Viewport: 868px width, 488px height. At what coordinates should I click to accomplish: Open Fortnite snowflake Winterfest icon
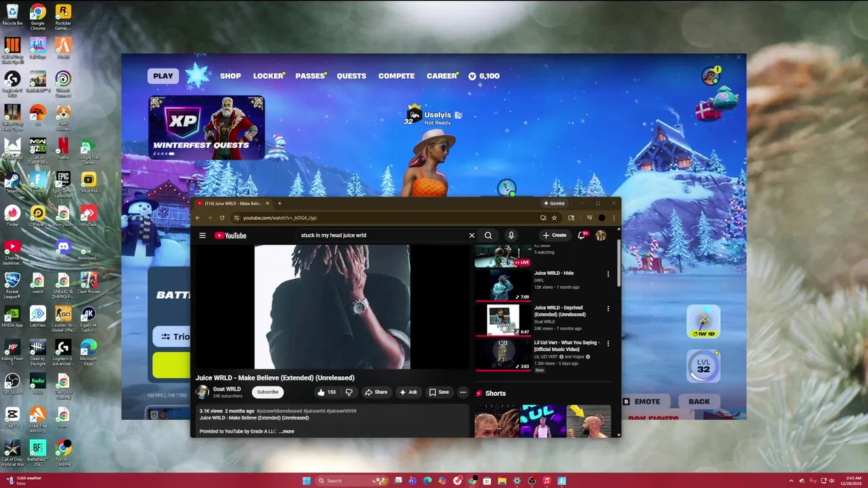pos(198,76)
